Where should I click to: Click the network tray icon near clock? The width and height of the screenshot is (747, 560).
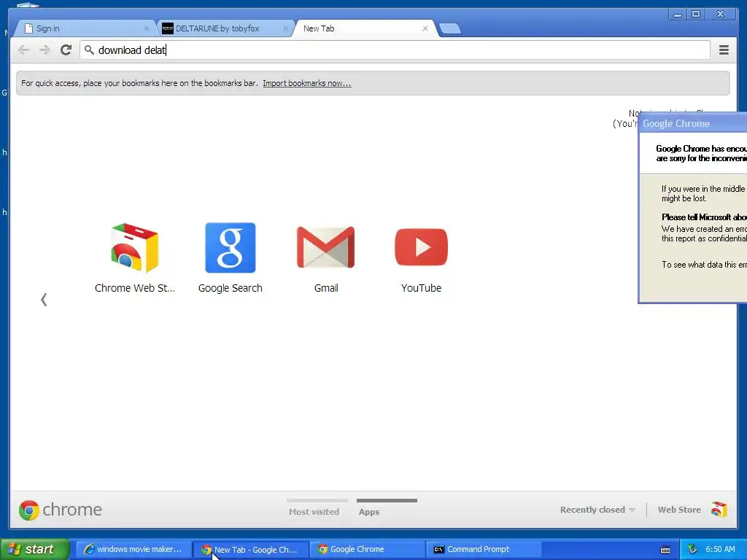point(693,549)
